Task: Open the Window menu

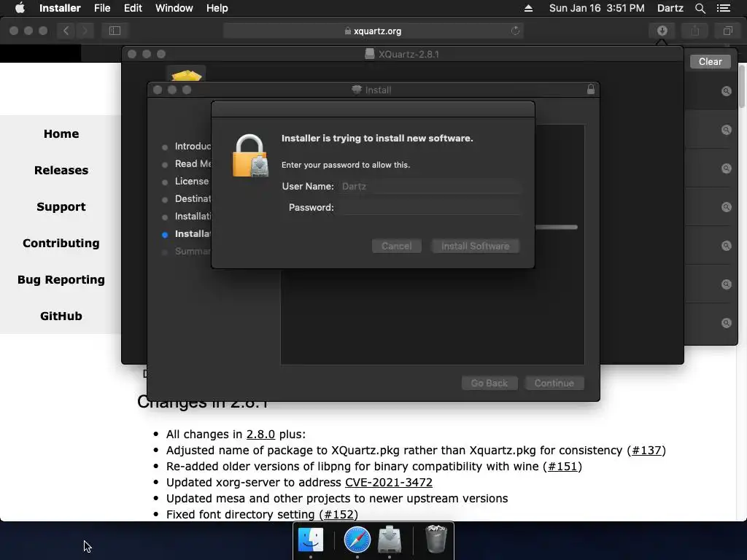Action: click(174, 8)
